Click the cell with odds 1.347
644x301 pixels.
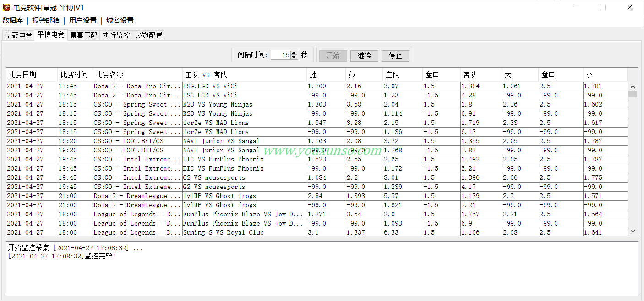[326, 123]
